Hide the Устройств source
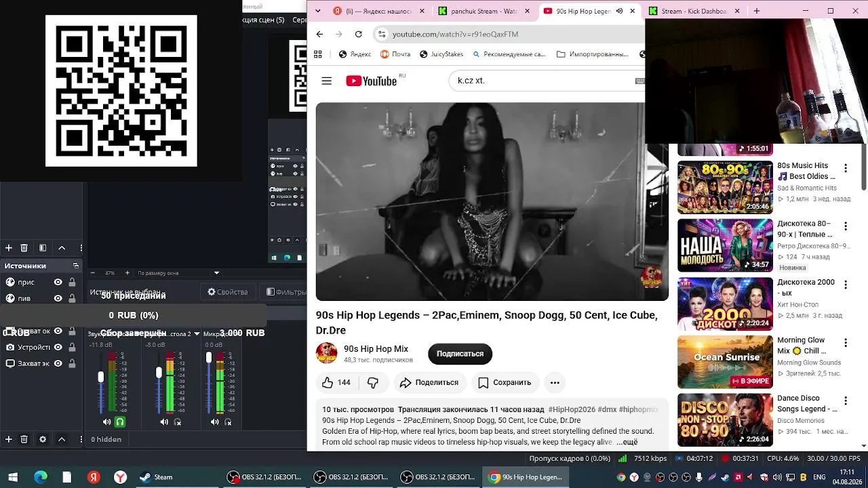 (x=58, y=347)
